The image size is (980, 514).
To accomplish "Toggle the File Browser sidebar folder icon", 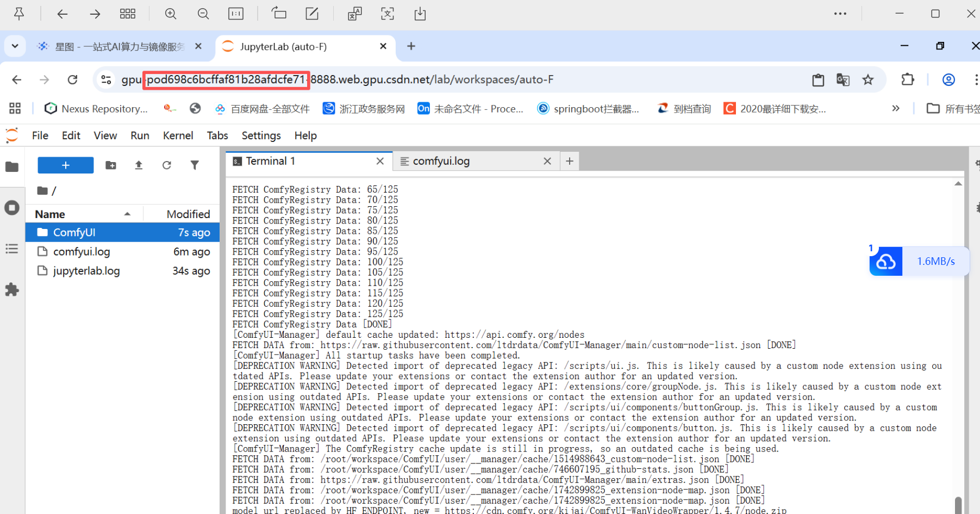I will click(x=12, y=166).
